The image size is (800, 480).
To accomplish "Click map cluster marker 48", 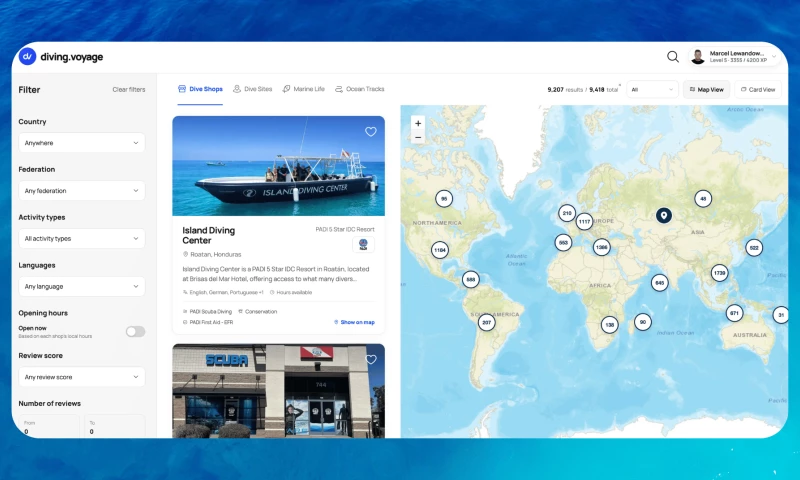I will [703, 198].
